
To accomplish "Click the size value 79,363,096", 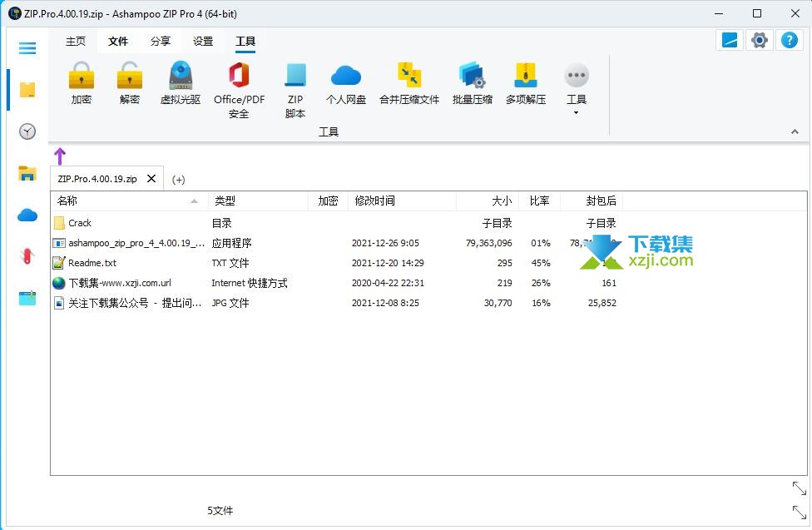I will (x=489, y=243).
